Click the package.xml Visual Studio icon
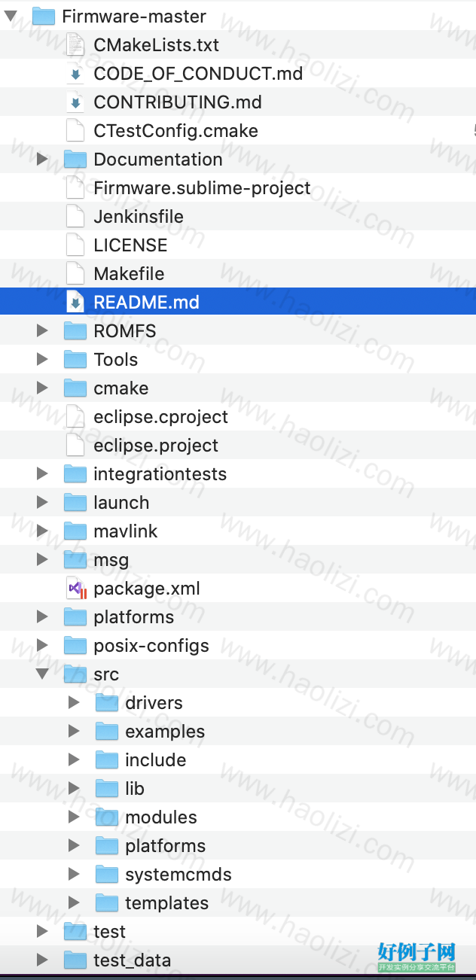 coord(77,589)
